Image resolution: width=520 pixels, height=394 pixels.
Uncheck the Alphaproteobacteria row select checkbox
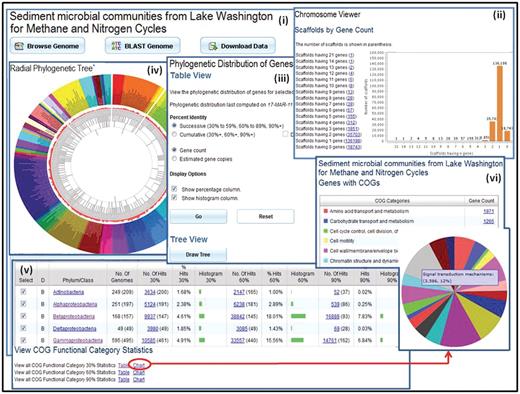[23, 304]
